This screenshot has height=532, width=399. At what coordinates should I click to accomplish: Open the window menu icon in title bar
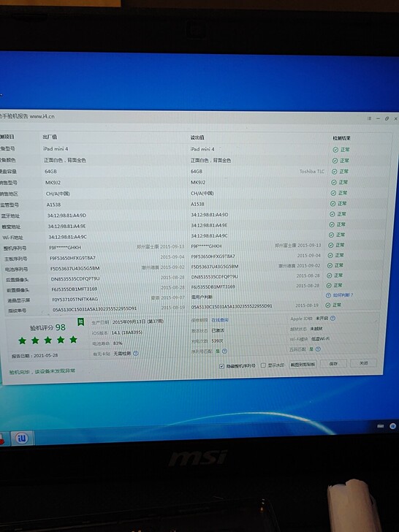369,118
